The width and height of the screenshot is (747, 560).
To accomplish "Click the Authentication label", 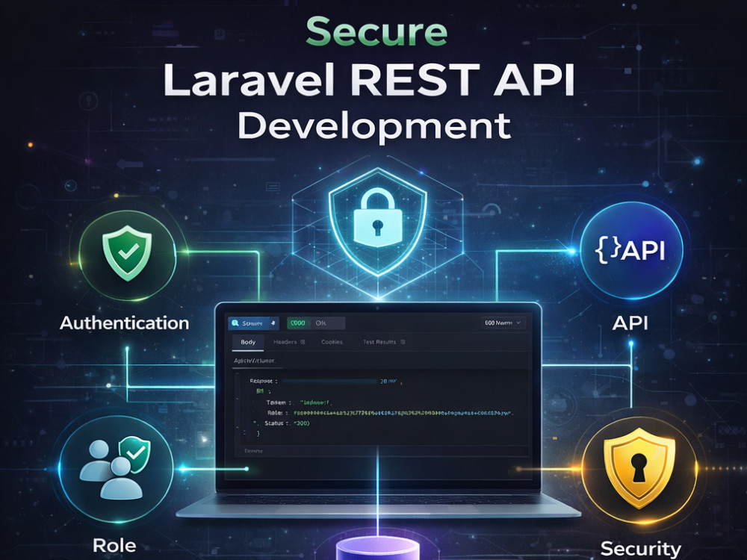I will pyautogui.click(x=124, y=323).
